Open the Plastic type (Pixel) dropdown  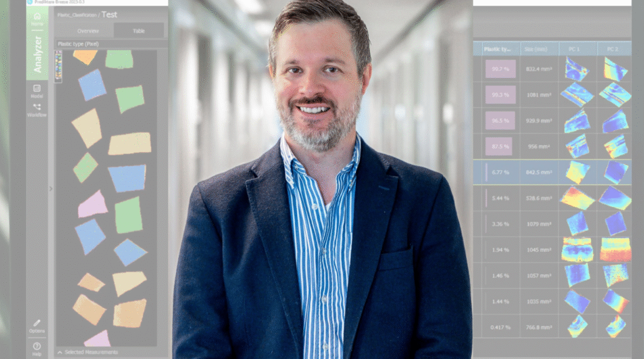coord(79,44)
